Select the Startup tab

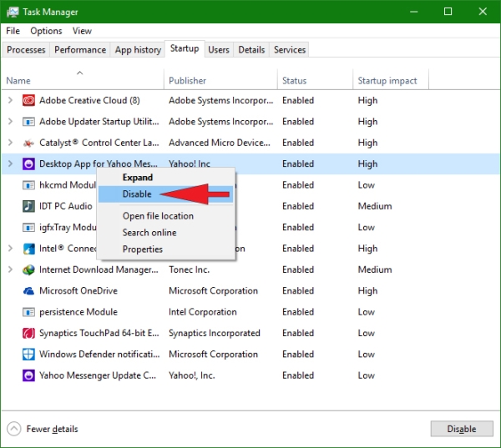point(185,48)
